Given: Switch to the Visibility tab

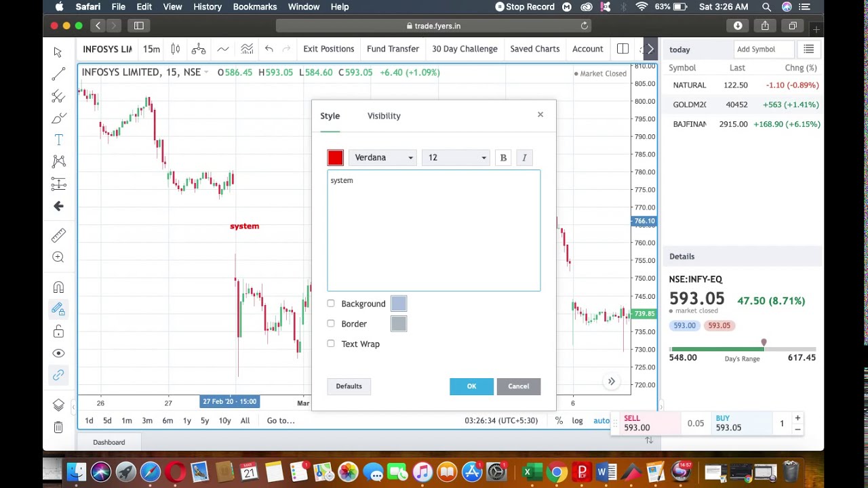Looking at the screenshot, I should click(x=384, y=116).
